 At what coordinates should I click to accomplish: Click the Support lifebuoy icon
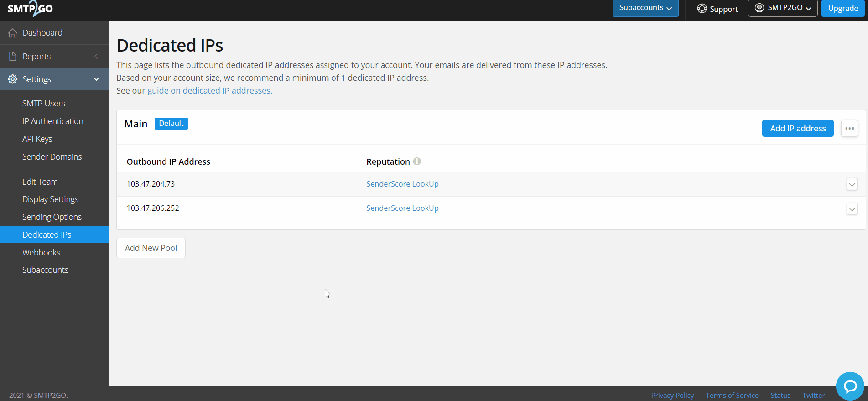[x=702, y=9]
